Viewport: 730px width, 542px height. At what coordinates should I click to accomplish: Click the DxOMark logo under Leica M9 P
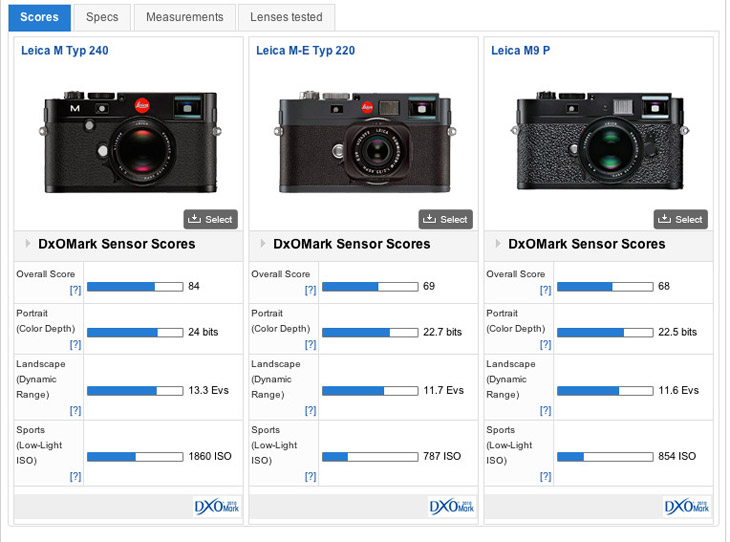pos(687,507)
